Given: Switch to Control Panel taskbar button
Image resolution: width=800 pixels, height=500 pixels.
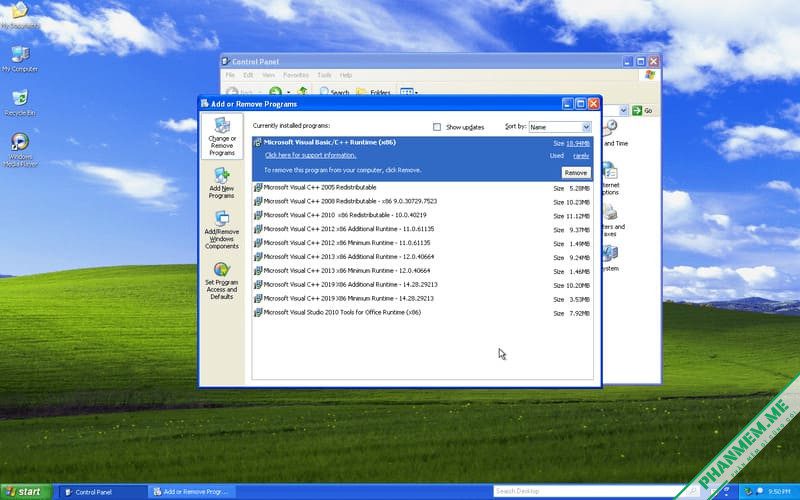Looking at the screenshot, I should [x=101, y=492].
